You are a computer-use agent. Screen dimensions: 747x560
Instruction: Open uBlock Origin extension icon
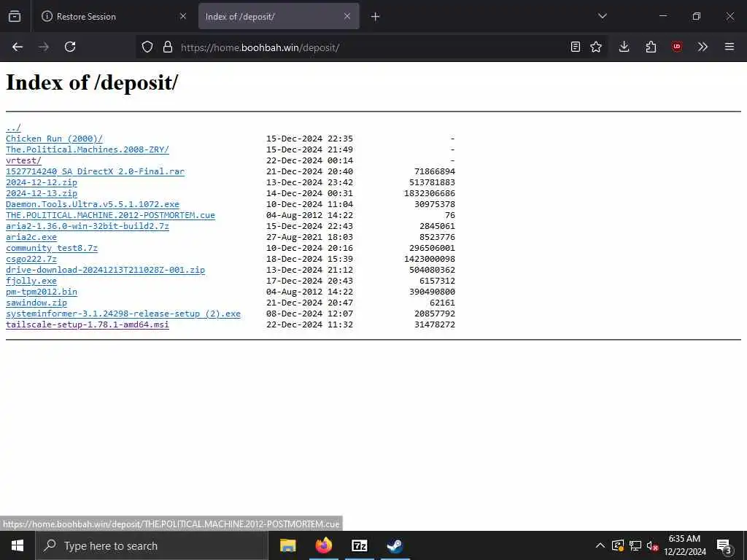click(676, 47)
